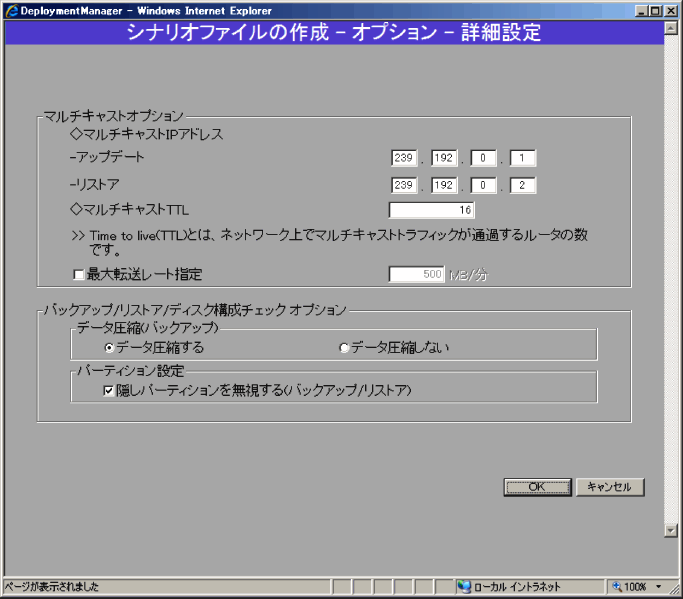
Task: Click the window resize grip in the corner
Action: click(x=675, y=589)
